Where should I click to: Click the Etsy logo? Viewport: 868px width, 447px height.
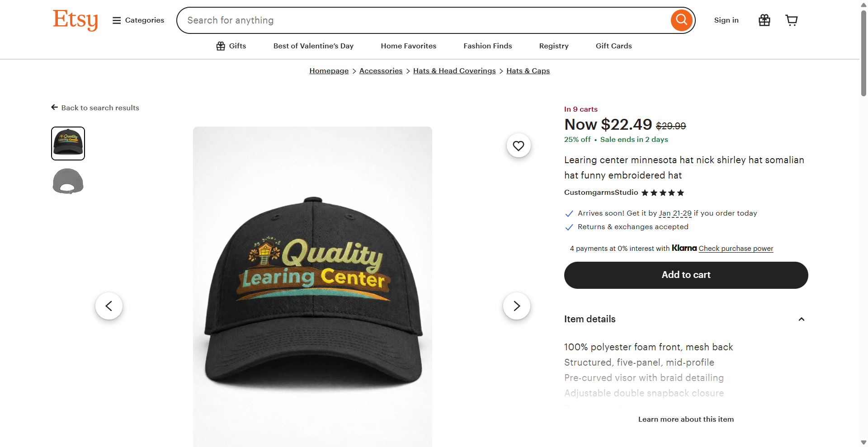75,20
